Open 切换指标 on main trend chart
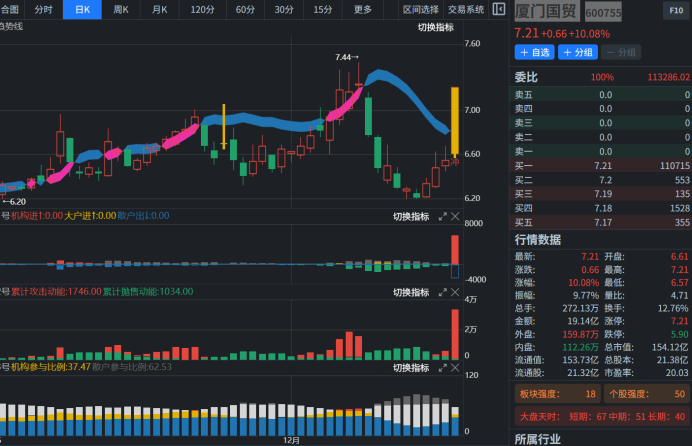692x446 pixels. point(435,27)
